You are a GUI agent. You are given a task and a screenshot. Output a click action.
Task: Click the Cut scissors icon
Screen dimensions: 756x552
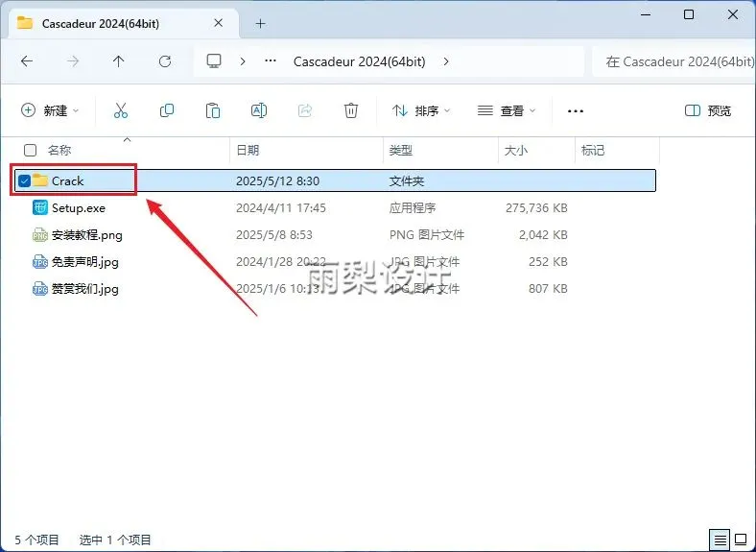121,110
